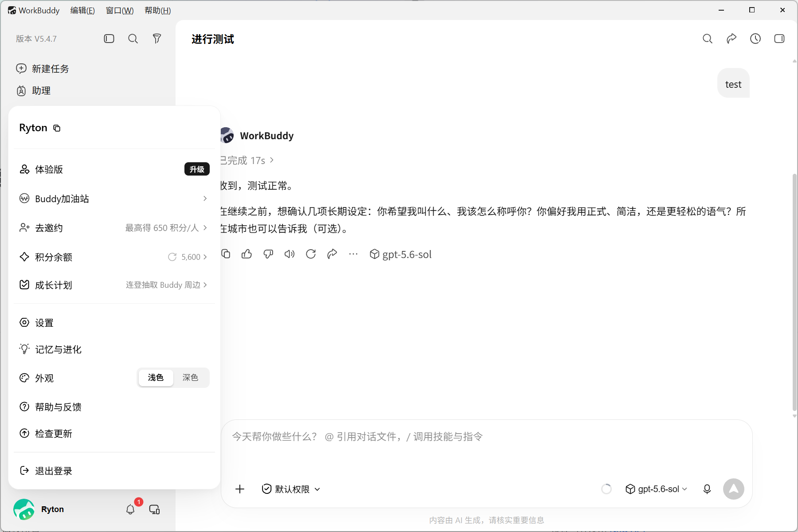Copy the Ryton username icon

coord(57,128)
